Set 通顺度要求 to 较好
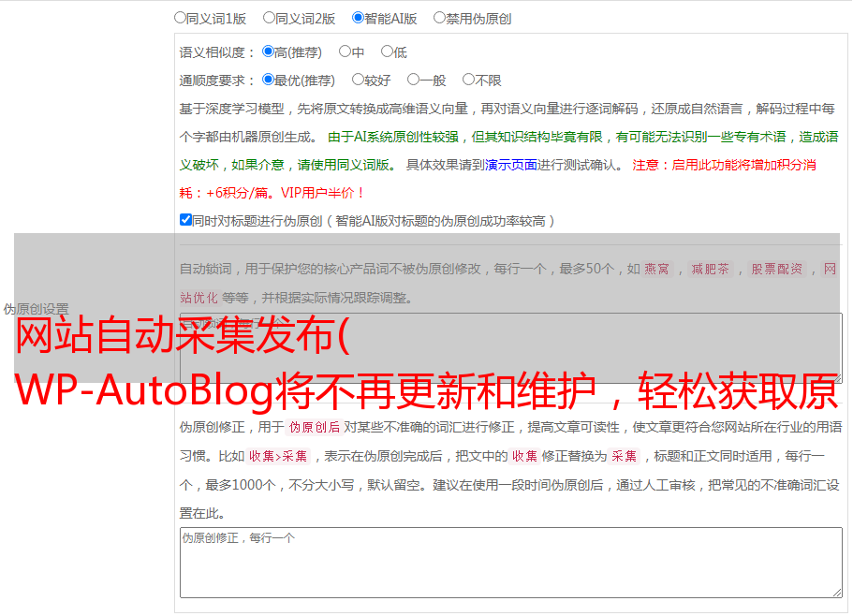This screenshot has height=616, width=853. coord(358,80)
